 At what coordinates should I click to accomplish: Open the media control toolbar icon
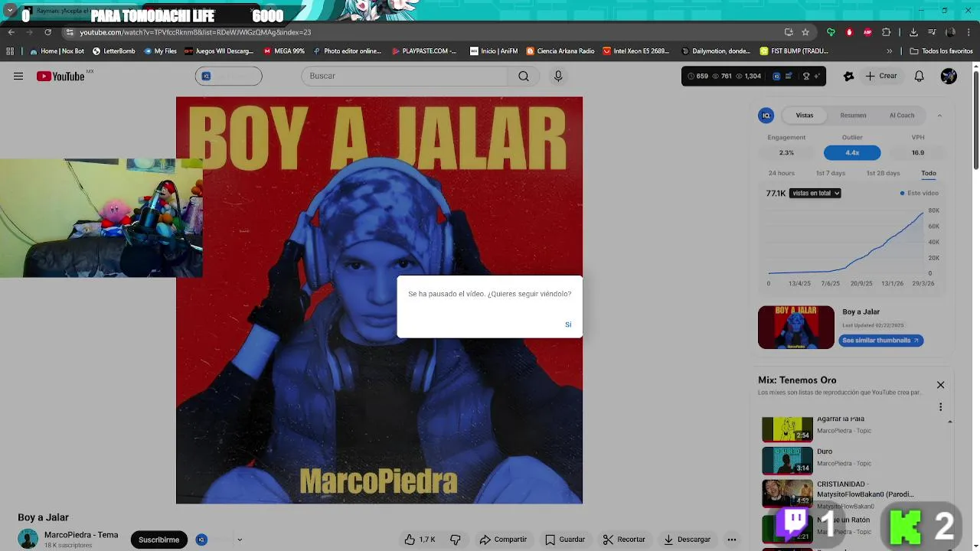tap(932, 32)
